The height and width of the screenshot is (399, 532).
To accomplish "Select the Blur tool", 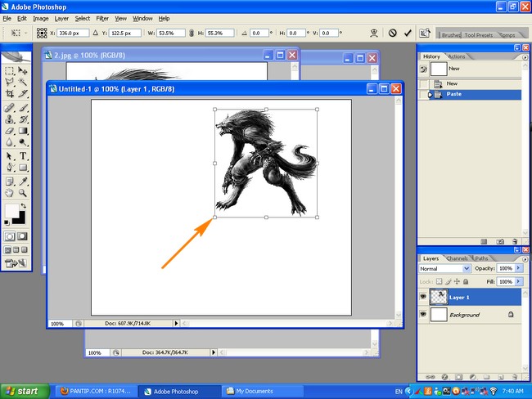I will click(9, 142).
